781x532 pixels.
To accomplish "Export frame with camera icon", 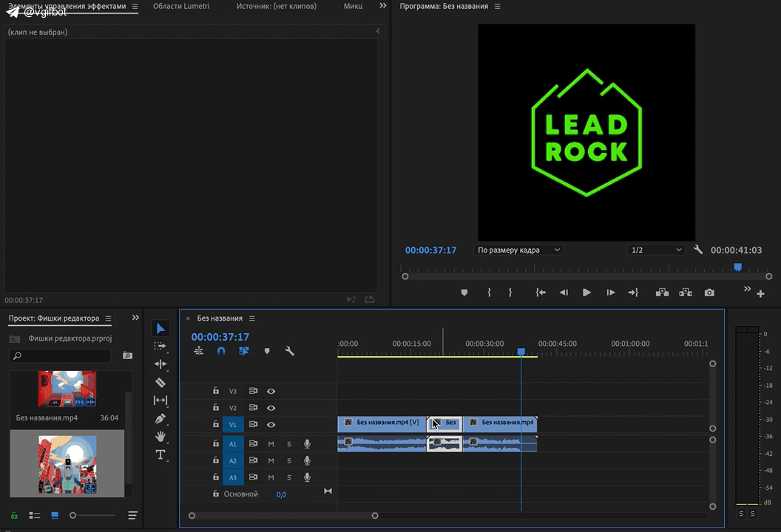I will click(709, 293).
